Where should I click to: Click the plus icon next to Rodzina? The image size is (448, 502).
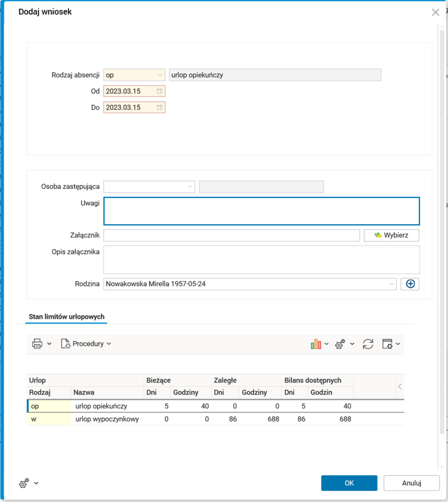click(410, 284)
